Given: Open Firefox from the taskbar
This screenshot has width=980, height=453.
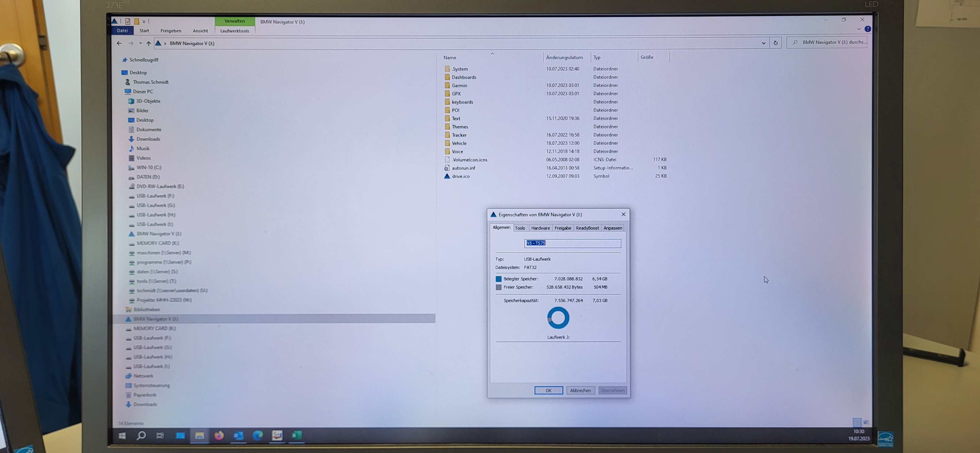Looking at the screenshot, I should pyautogui.click(x=219, y=436).
